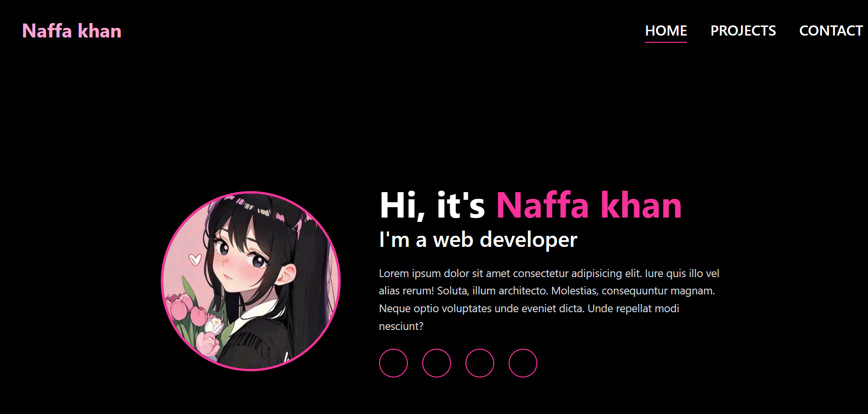Click the Naffa khan logo in the header

tap(72, 31)
